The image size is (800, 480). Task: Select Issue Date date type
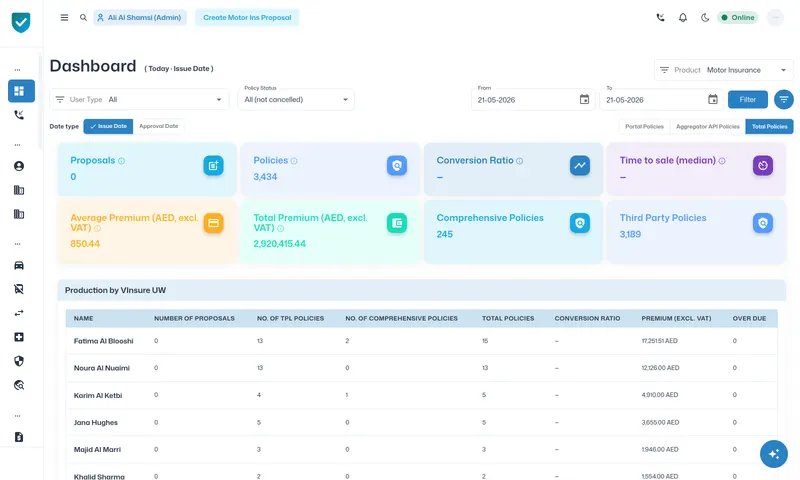click(108, 126)
